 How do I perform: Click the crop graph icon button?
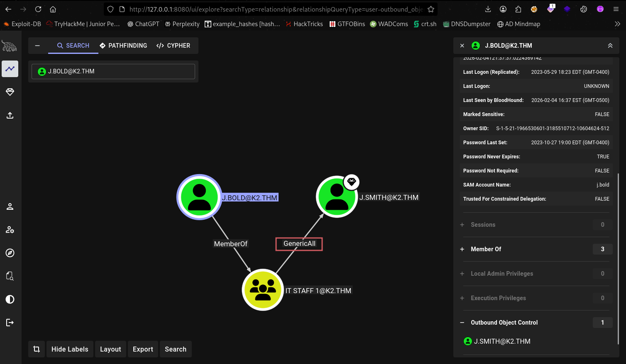pos(37,349)
